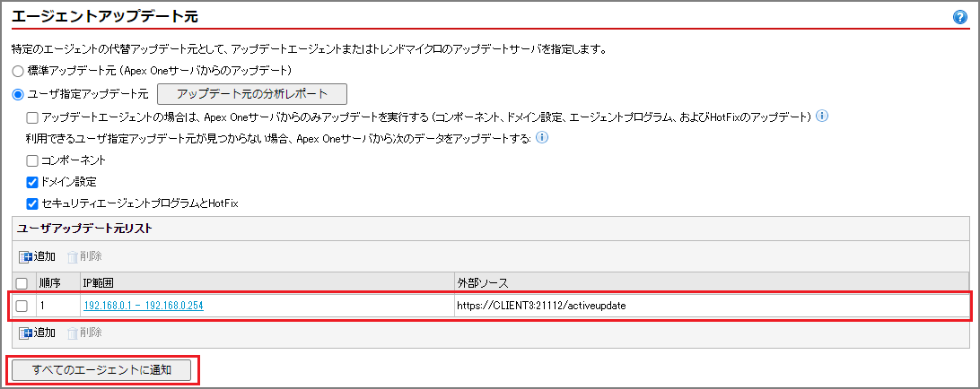The width and height of the screenshot is (980, 389).
Task: Tick the checkbox for row 1
Action: [x=22, y=306]
